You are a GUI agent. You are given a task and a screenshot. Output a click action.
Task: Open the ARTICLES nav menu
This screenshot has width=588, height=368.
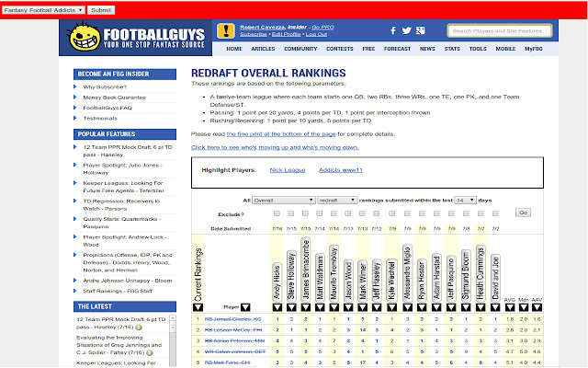(x=263, y=49)
